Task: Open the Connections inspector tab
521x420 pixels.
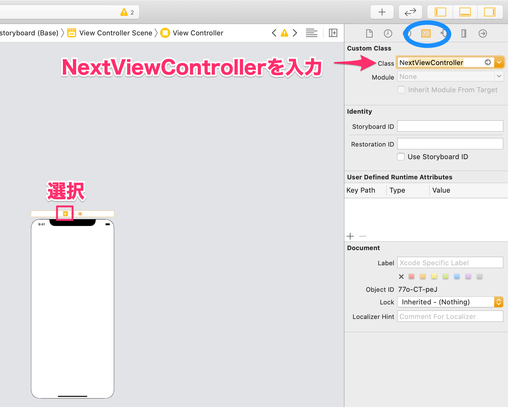Action: pyautogui.click(x=482, y=33)
